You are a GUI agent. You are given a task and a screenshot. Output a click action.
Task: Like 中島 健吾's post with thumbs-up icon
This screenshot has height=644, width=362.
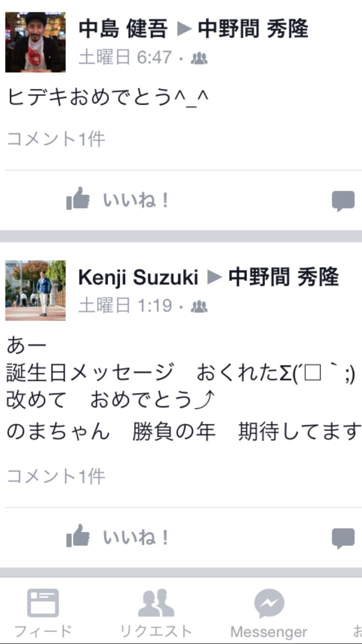pos(118,199)
